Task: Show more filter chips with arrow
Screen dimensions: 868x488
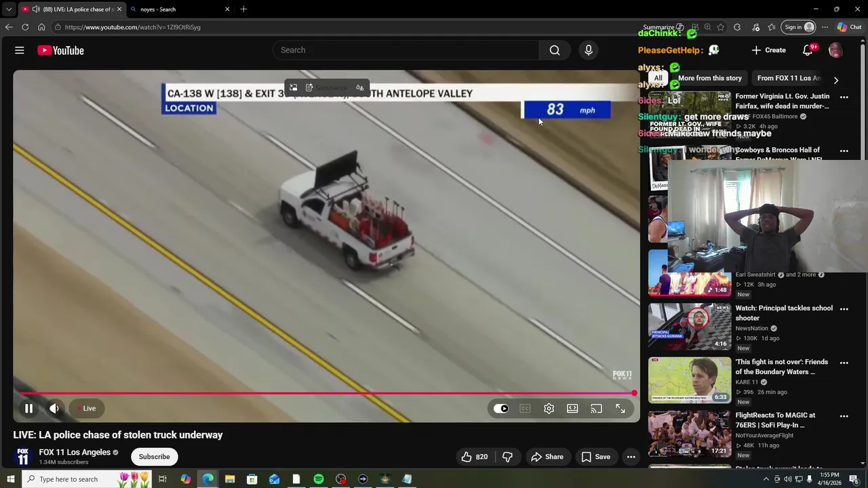Action: point(835,80)
